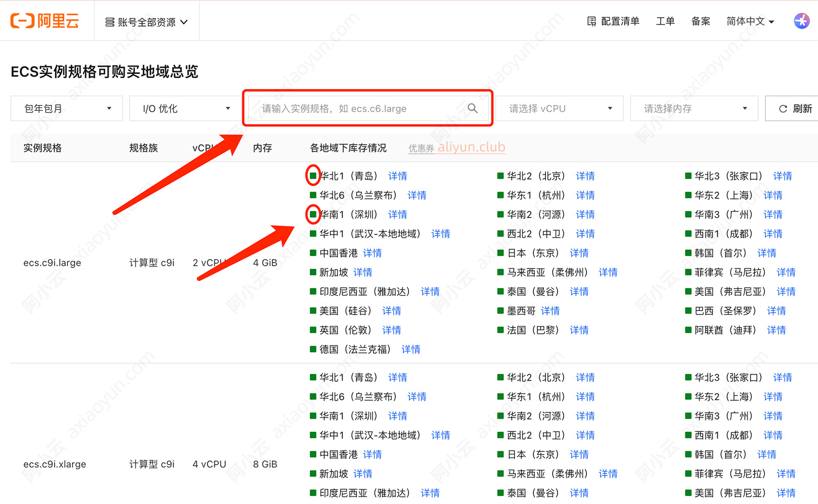Open 工单 in the top bar
This screenshot has width=818, height=504.
[665, 21]
